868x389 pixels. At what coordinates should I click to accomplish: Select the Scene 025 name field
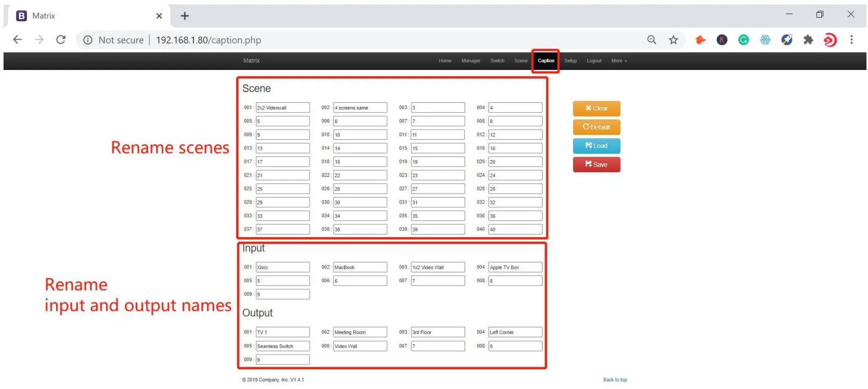(x=282, y=189)
